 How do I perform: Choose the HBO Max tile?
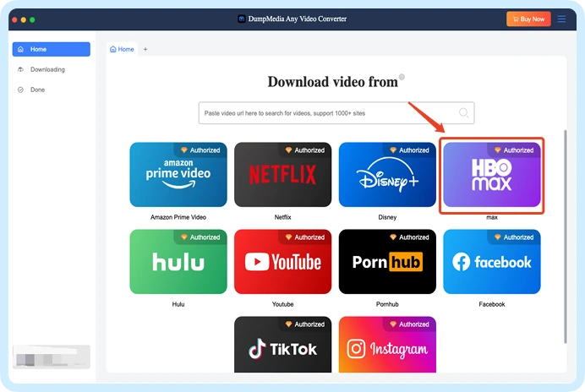click(x=492, y=174)
